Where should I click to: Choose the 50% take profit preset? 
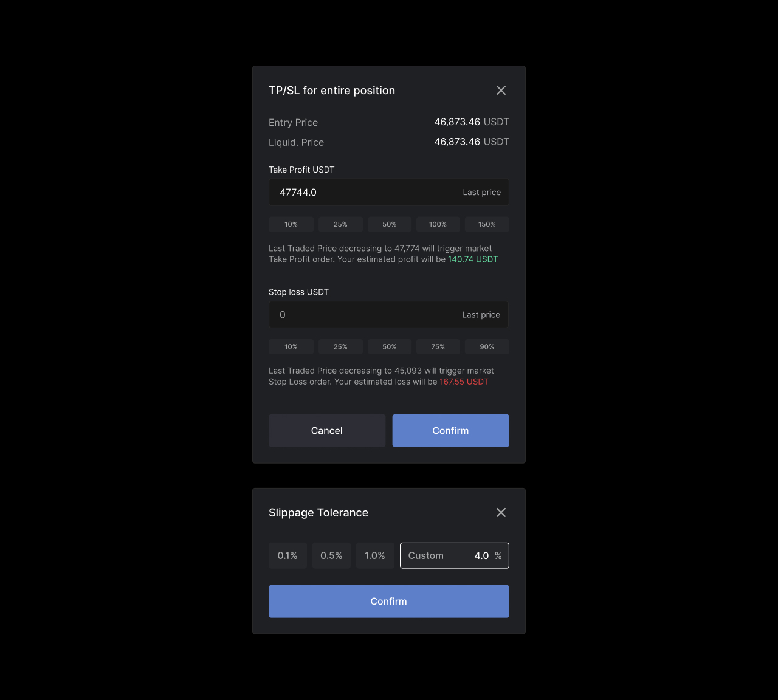click(x=389, y=224)
